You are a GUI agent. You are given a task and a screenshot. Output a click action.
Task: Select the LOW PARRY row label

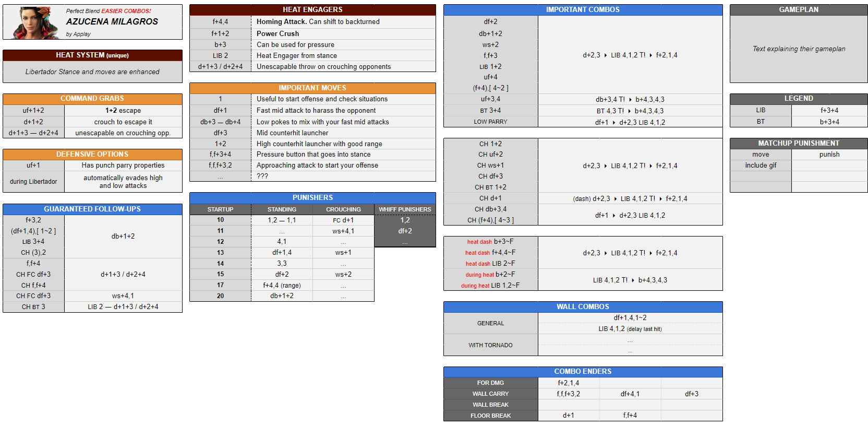(x=490, y=122)
